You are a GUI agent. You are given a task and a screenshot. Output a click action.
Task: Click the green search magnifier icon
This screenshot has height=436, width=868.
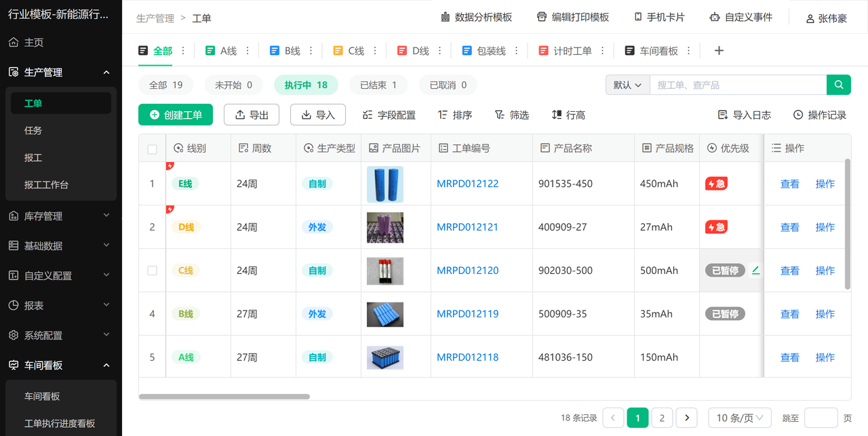839,84
